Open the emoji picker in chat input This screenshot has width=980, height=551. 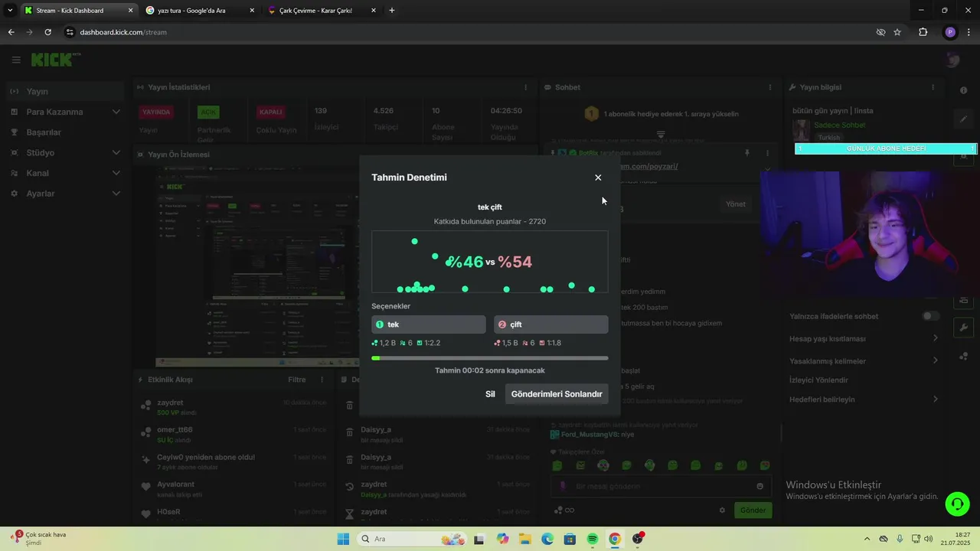(x=759, y=486)
